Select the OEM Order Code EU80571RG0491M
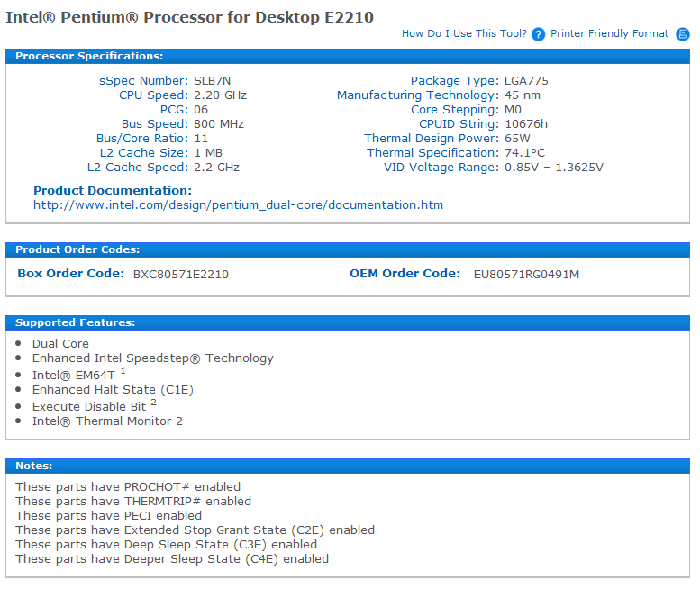The width and height of the screenshot is (700, 589). click(526, 275)
